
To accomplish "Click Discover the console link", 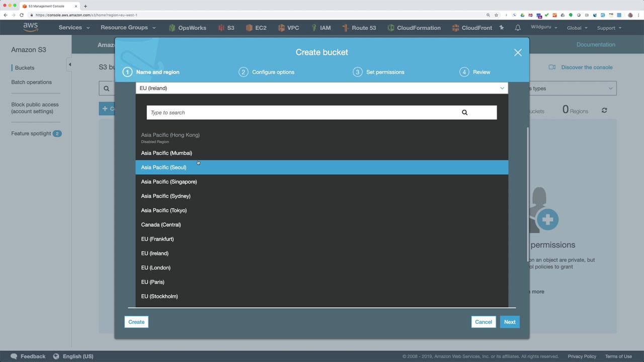I will click(x=587, y=67).
